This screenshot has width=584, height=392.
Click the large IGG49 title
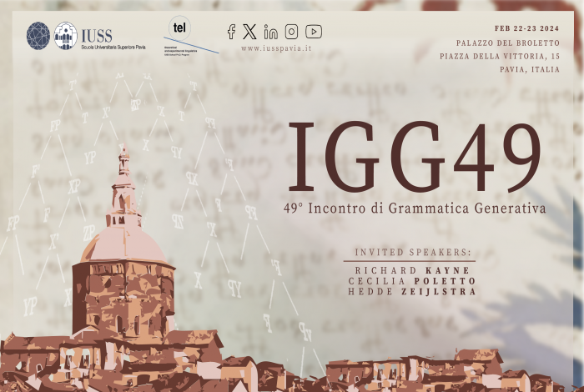tap(414, 157)
